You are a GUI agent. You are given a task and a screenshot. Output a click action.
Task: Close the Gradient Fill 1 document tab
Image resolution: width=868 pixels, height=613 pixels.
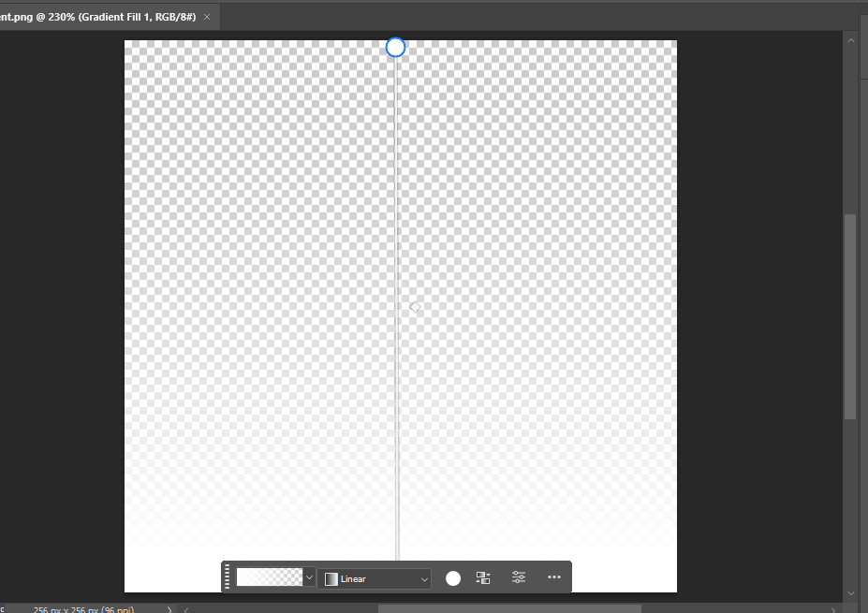coord(207,17)
